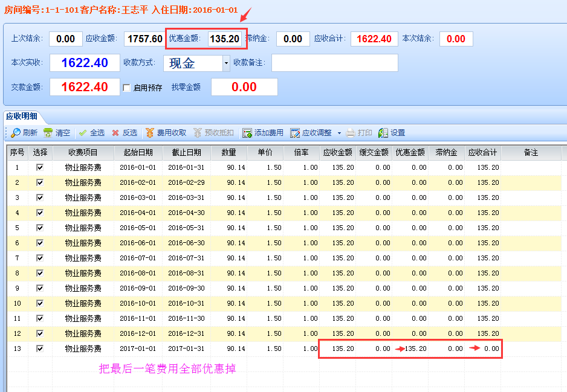Click the 序号 column header
567x392 pixels.
(x=18, y=153)
